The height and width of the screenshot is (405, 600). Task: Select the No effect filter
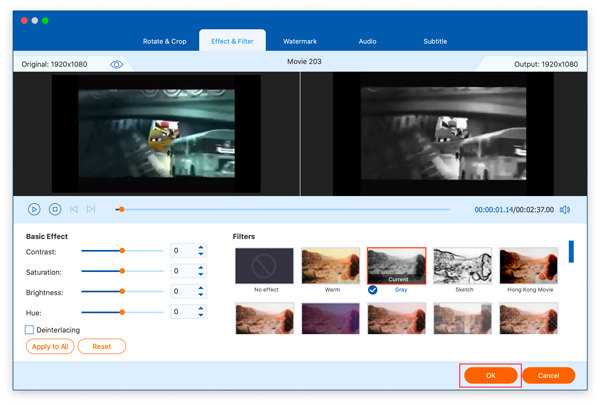coord(264,266)
